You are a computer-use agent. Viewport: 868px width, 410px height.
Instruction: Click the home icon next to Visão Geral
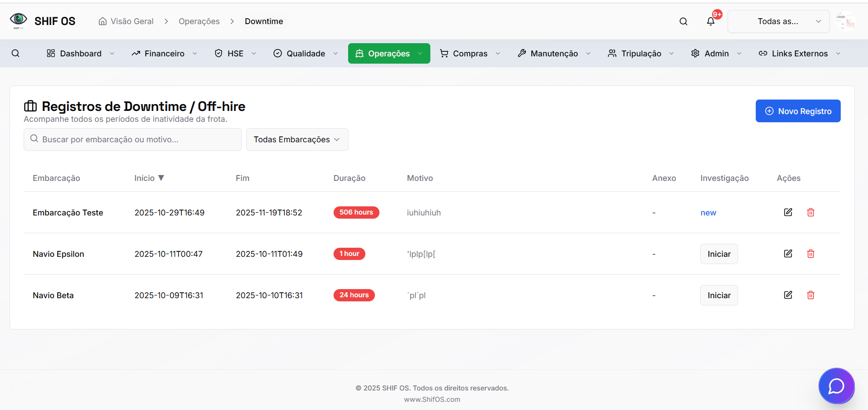coord(102,21)
